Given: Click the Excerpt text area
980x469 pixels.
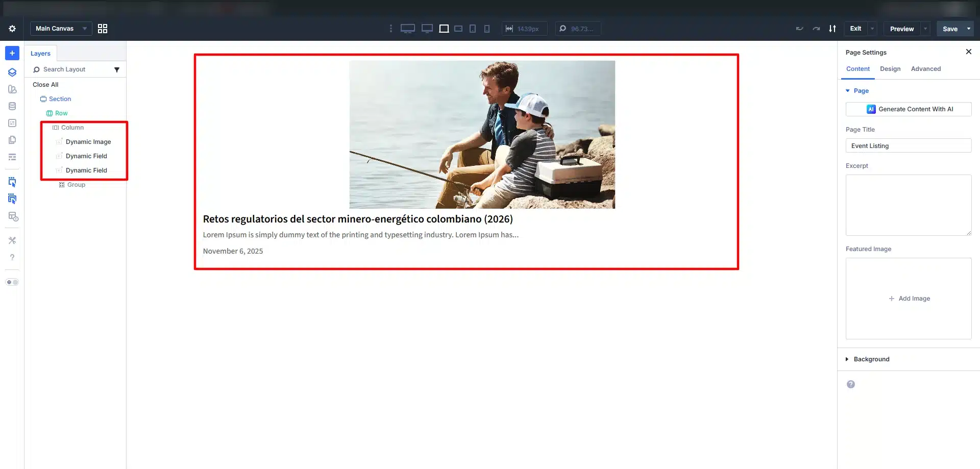Looking at the screenshot, I should point(909,205).
